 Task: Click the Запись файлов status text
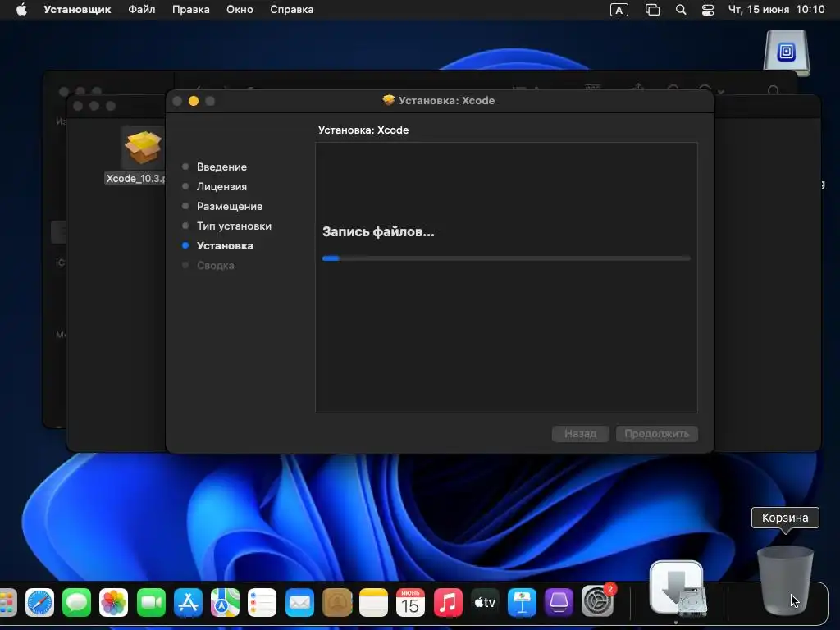(x=378, y=232)
